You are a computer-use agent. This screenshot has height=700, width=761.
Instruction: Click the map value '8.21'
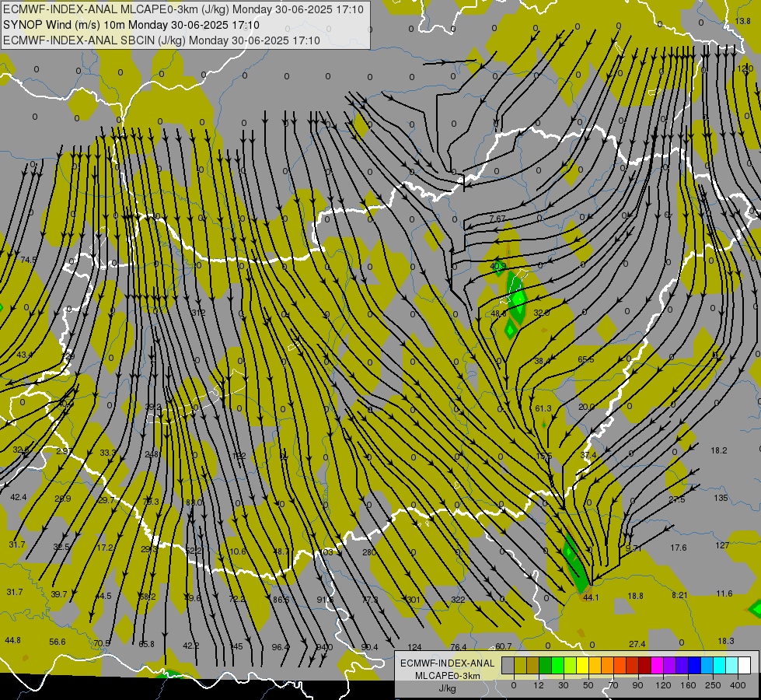point(679,595)
